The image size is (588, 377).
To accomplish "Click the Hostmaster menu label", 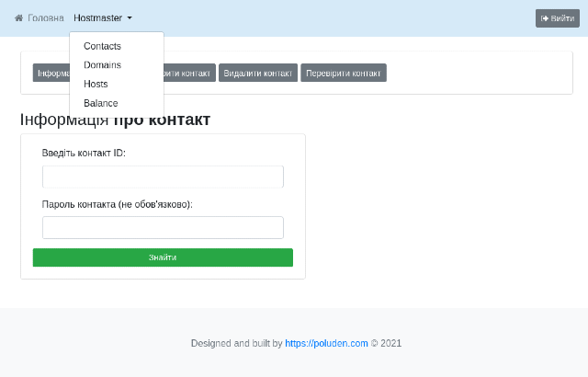I will (97, 18).
